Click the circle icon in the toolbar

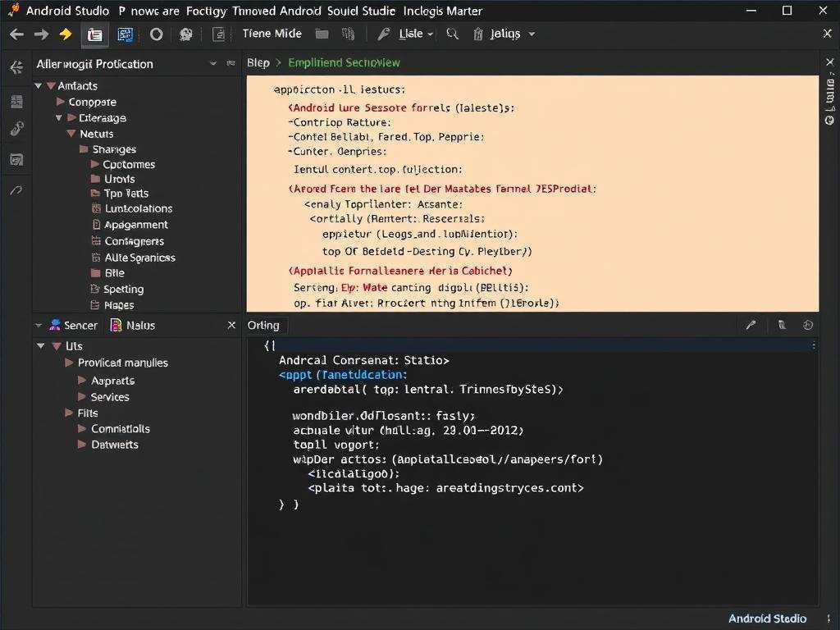[x=156, y=34]
